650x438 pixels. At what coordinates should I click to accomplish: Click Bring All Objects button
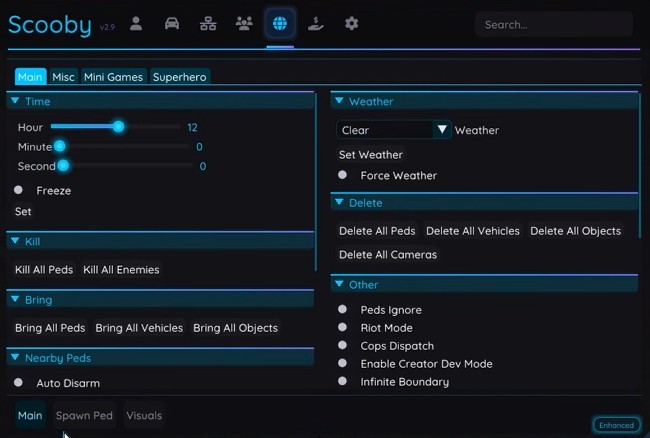click(x=235, y=328)
